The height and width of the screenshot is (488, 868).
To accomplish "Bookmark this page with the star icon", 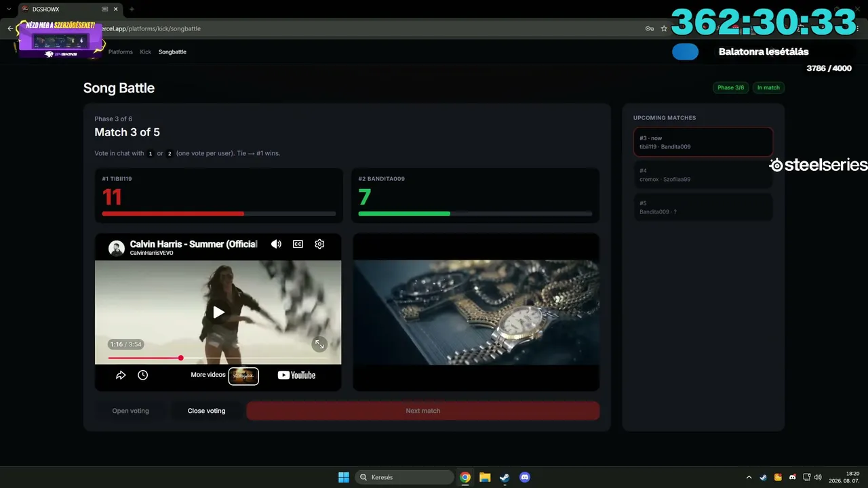I will coord(664,28).
